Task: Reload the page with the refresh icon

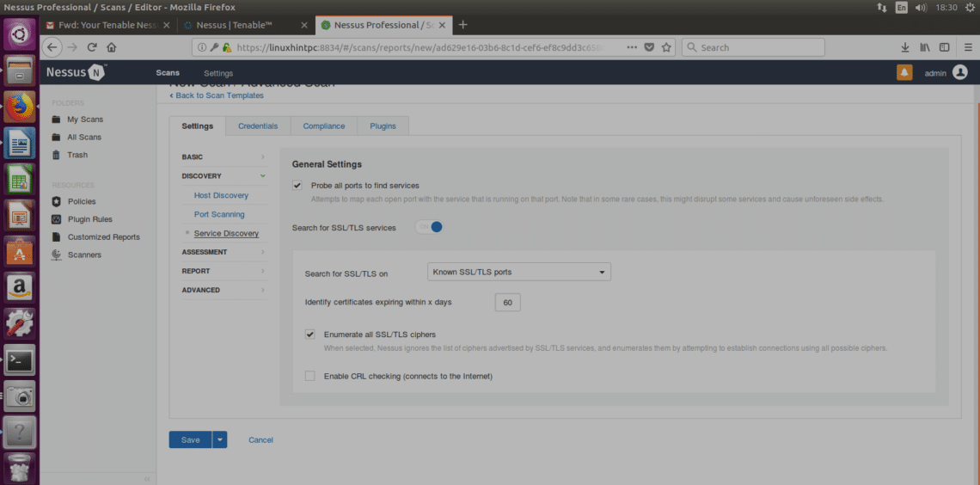Action: [x=92, y=47]
